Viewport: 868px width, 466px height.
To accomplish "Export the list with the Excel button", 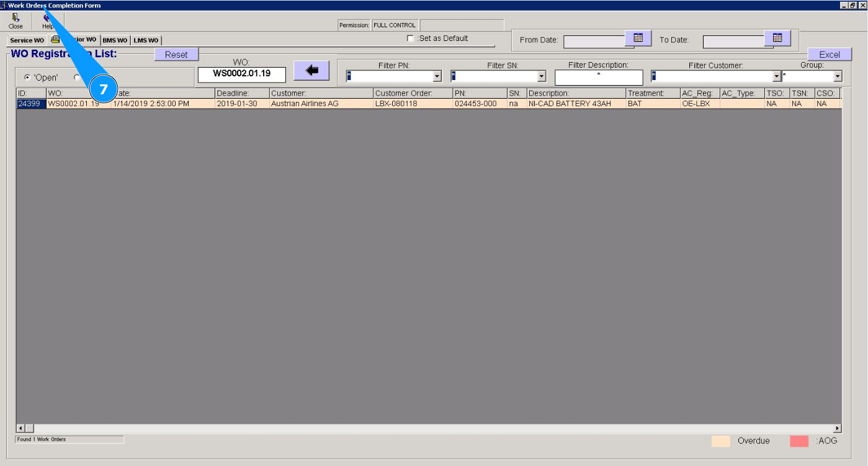I will tap(830, 55).
